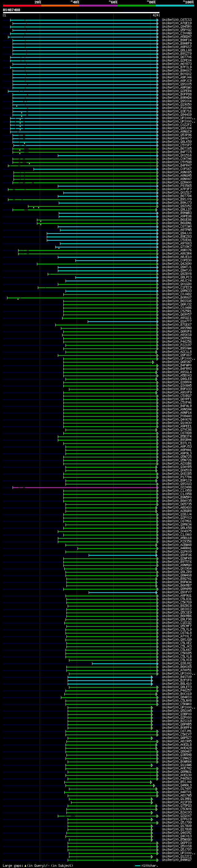The width and height of the screenshot is (197, 868).
Task: Open hit UniRef100_C6TCS3
Action: [x=177, y=20]
